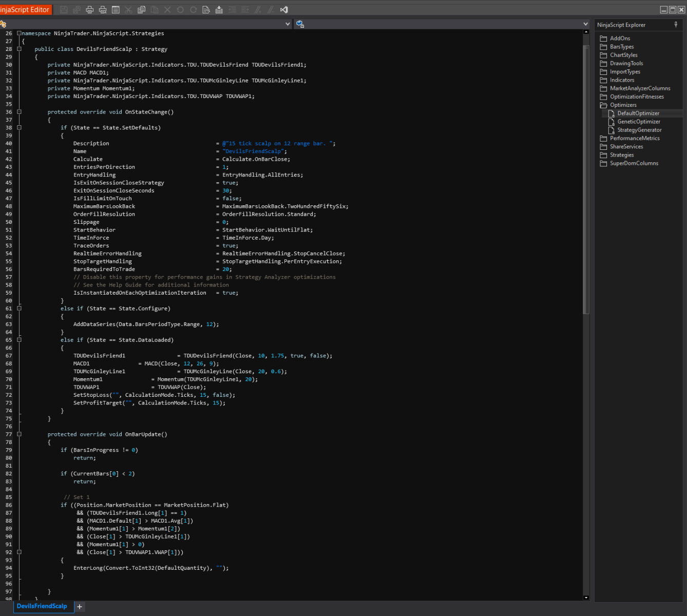This screenshot has height=616, width=687.
Task: Open the Indicators folder in the explorer
Action: pyautogui.click(x=622, y=80)
